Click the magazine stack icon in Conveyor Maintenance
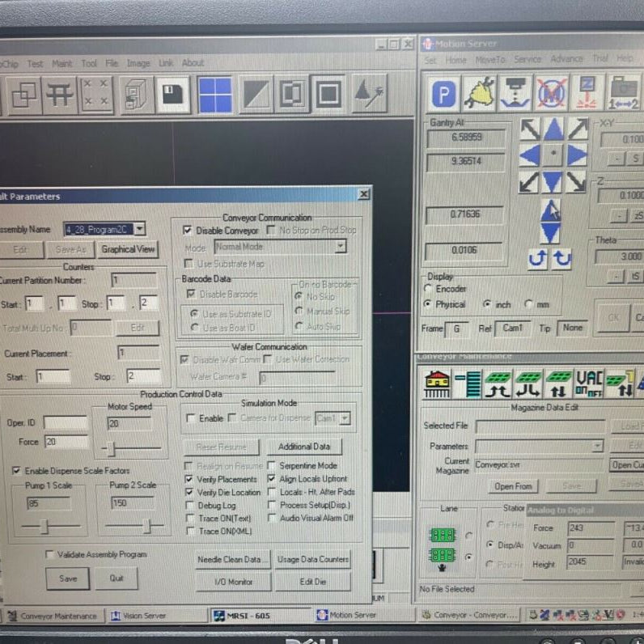The image size is (644, 644). click(468, 384)
